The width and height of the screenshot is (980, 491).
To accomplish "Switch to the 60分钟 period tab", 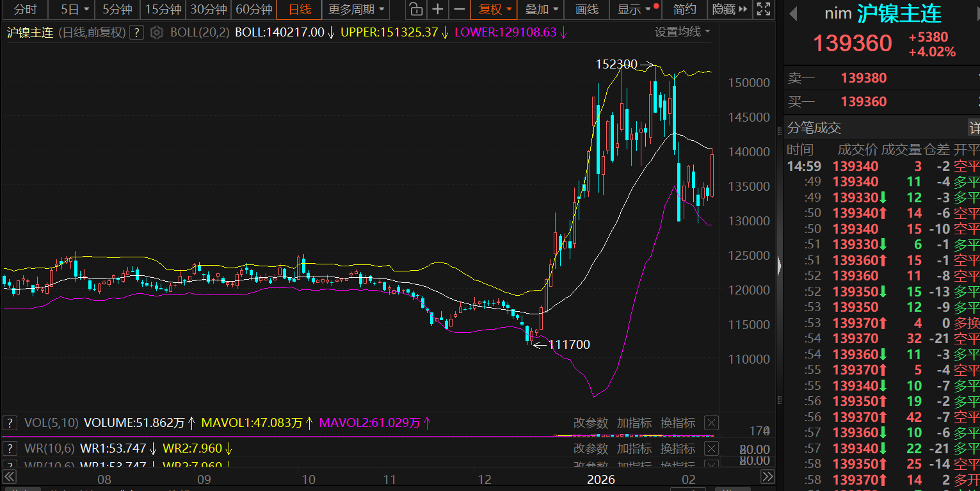I will click(x=253, y=10).
